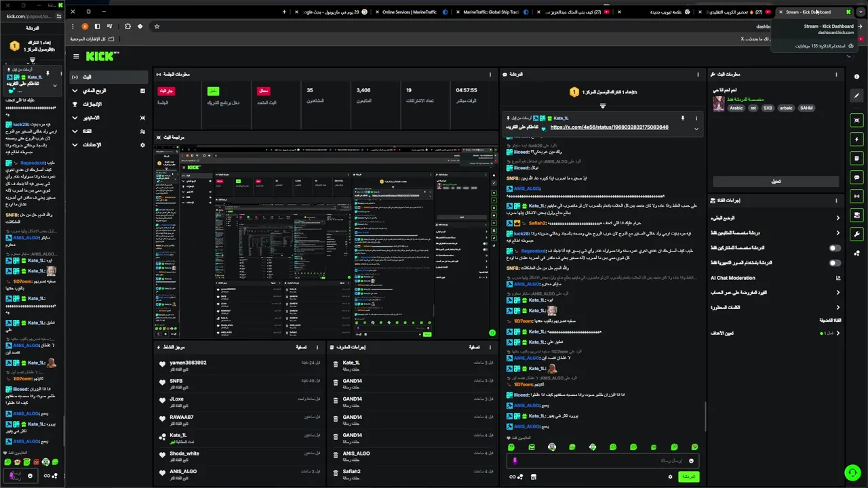The height and width of the screenshot is (488, 868).
Task: Open three-dot menu of channel actions panel
Action: click(836, 201)
